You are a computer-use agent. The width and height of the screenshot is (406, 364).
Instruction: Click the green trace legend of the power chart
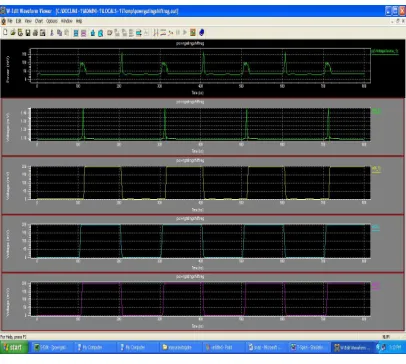tap(385, 51)
